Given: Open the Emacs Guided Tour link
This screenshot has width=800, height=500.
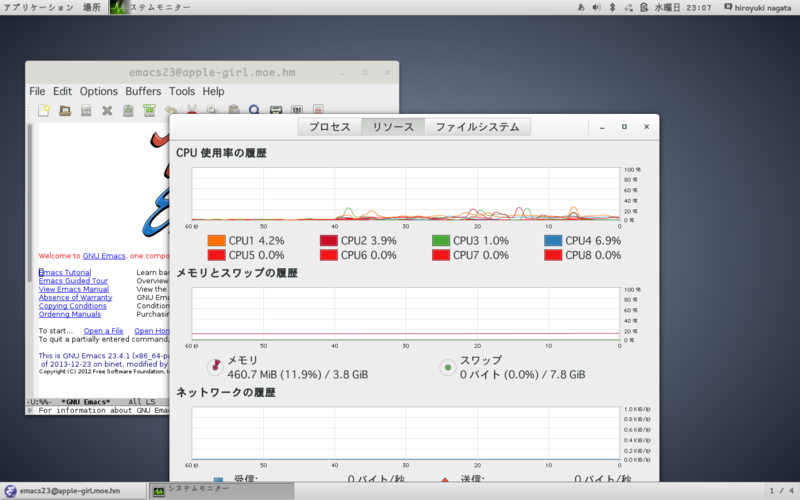Looking at the screenshot, I should [73, 281].
